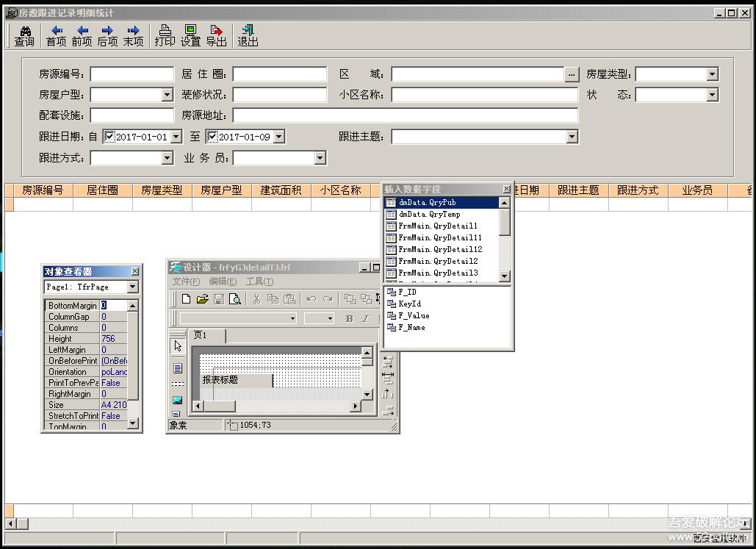Open a report file in the designer

click(x=203, y=300)
